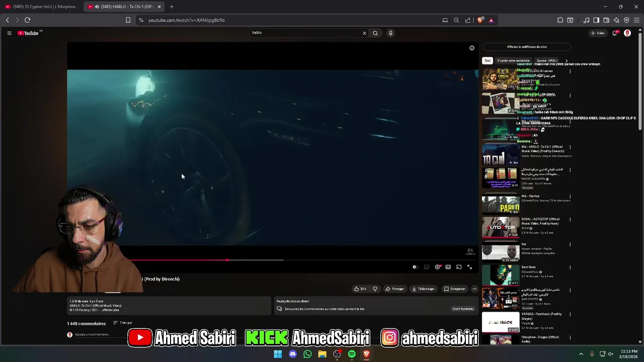Screen dimensions: 644x362
Task: Open BOBAL - AUTOSTOP video thumbnail
Action: (501, 227)
